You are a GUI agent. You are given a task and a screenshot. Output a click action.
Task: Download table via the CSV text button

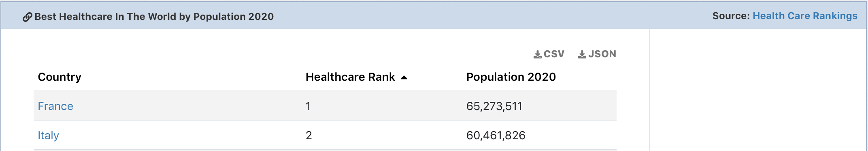click(x=554, y=54)
